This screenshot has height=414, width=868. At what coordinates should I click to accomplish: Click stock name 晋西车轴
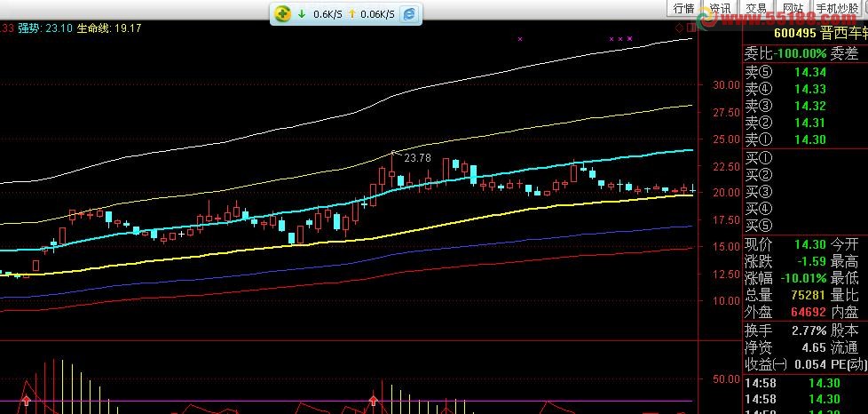point(844,33)
